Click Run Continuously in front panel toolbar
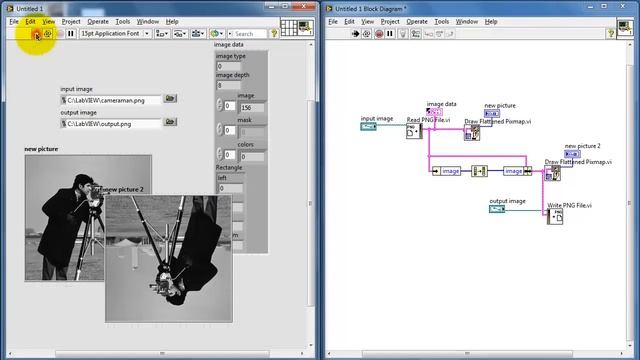This screenshot has height=360, width=640. [48, 34]
